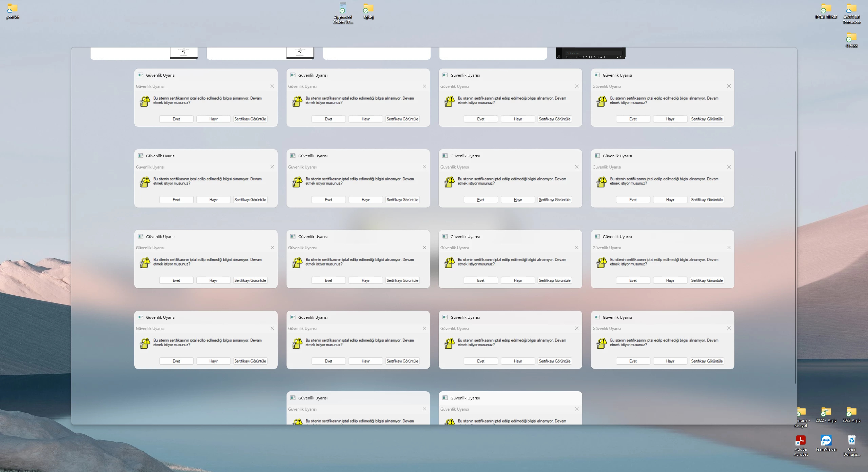Click Evet in first-row leftmost Güvenlik Uyarısı
The height and width of the screenshot is (472, 868).
pyautogui.click(x=176, y=119)
